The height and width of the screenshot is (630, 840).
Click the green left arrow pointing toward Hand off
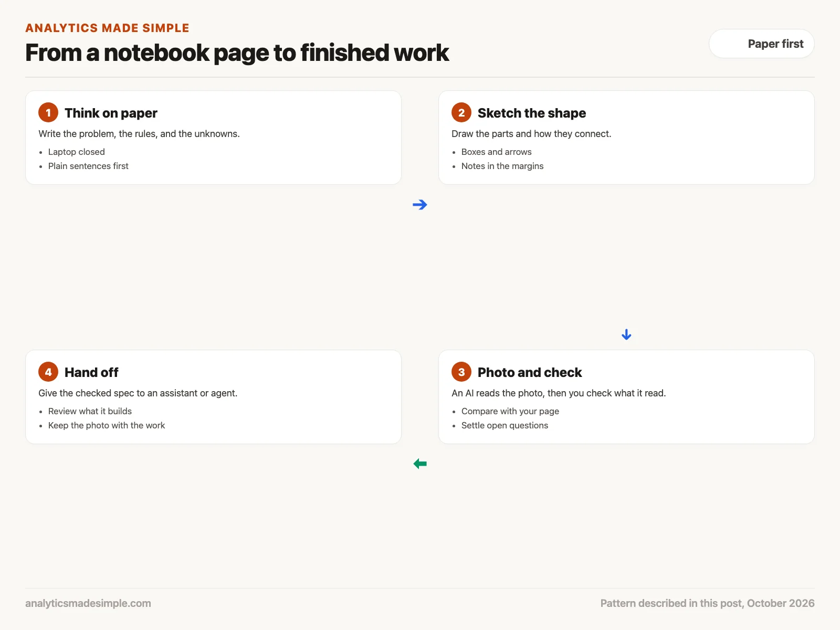click(x=420, y=464)
